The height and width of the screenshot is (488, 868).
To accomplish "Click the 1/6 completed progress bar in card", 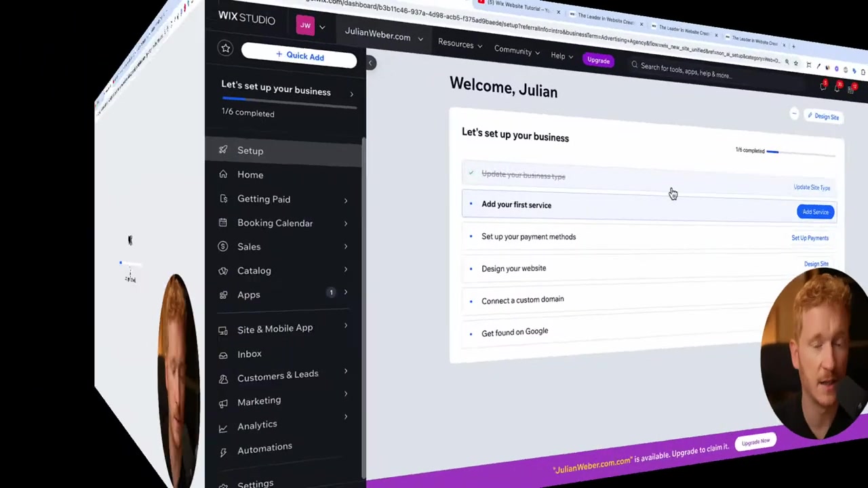I will pyautogui.click(x=801, y=152).
